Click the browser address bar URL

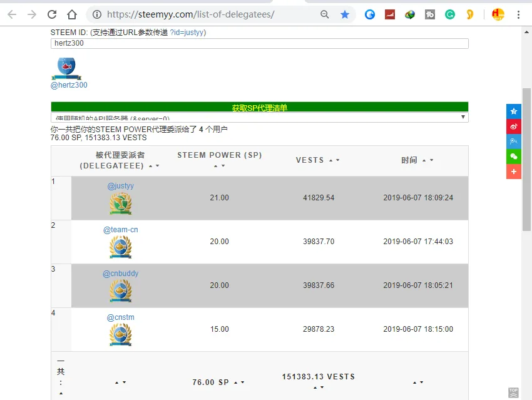pyautogui.click(x=191, y=14)
